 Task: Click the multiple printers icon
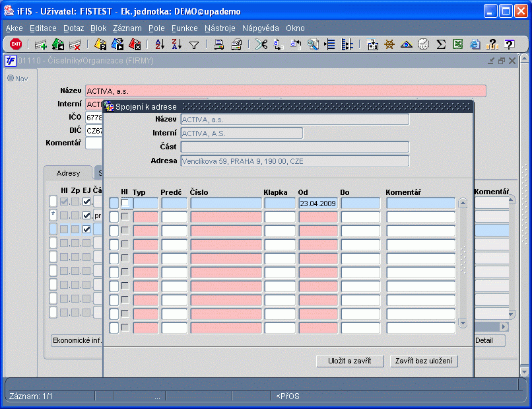236,44
